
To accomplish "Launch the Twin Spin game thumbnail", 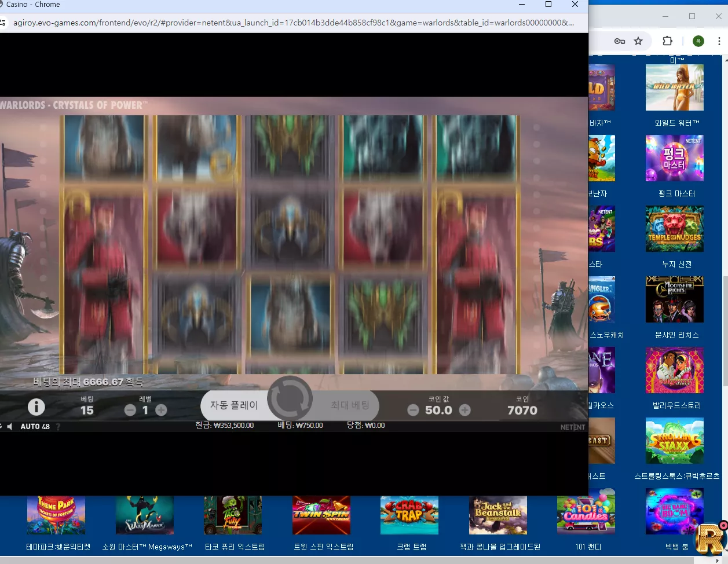I will tap(321, 515).
